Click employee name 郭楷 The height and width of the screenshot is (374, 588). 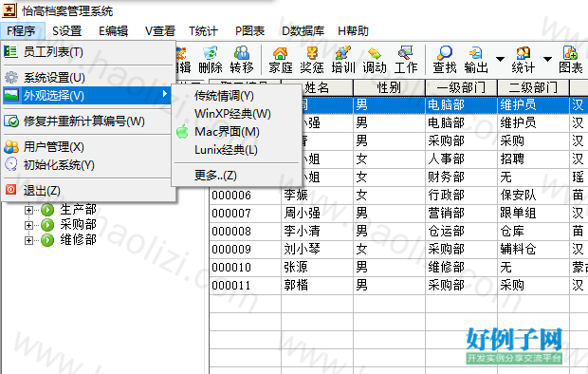tap(296, 285)
